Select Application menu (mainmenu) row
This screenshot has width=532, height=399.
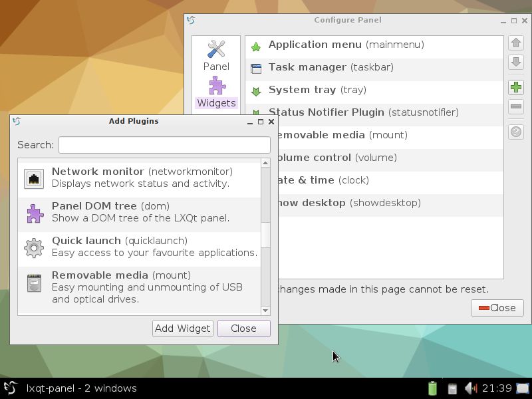(374, 47)
